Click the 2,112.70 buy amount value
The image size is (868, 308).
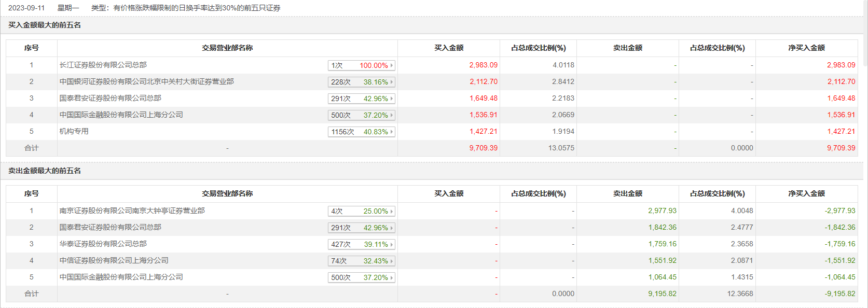(x=483, y=81)
